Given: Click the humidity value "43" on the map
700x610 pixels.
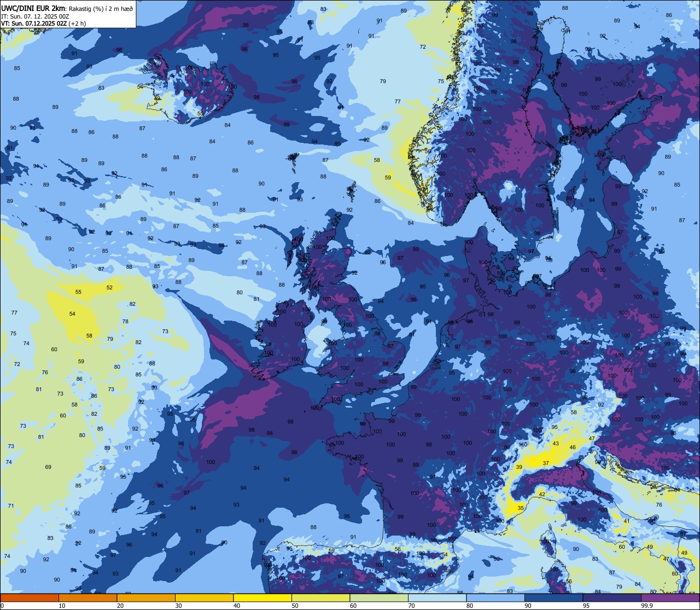Looking at the screenshot, I should coord(556,444).
